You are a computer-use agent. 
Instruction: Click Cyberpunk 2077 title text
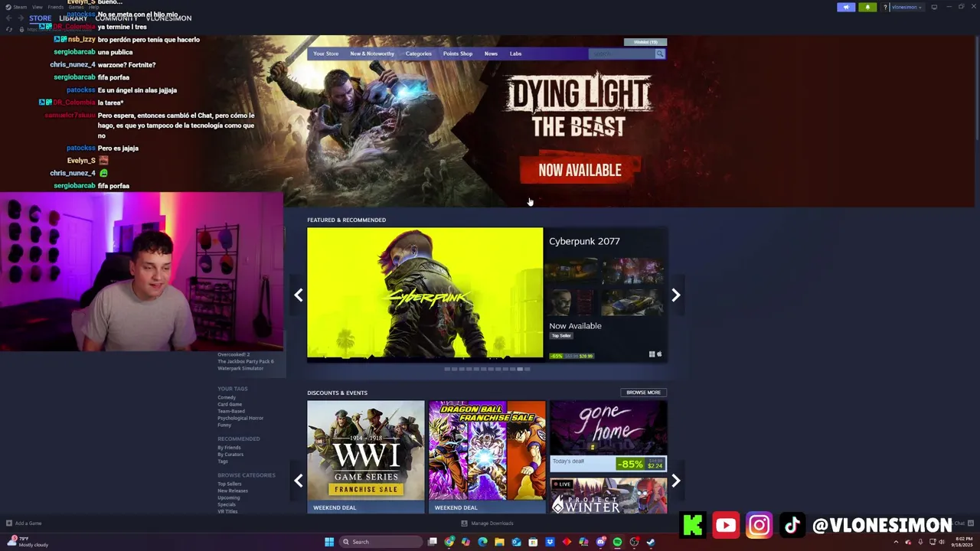[584, 241]
